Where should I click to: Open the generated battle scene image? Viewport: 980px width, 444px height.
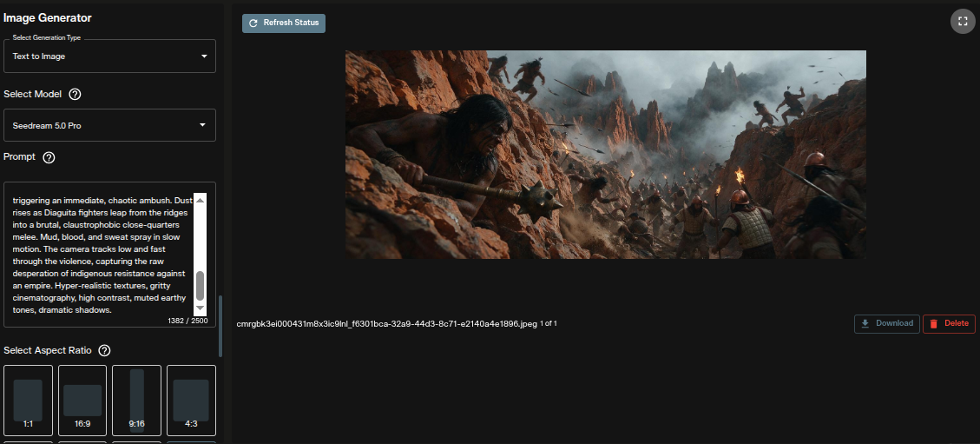606,155
